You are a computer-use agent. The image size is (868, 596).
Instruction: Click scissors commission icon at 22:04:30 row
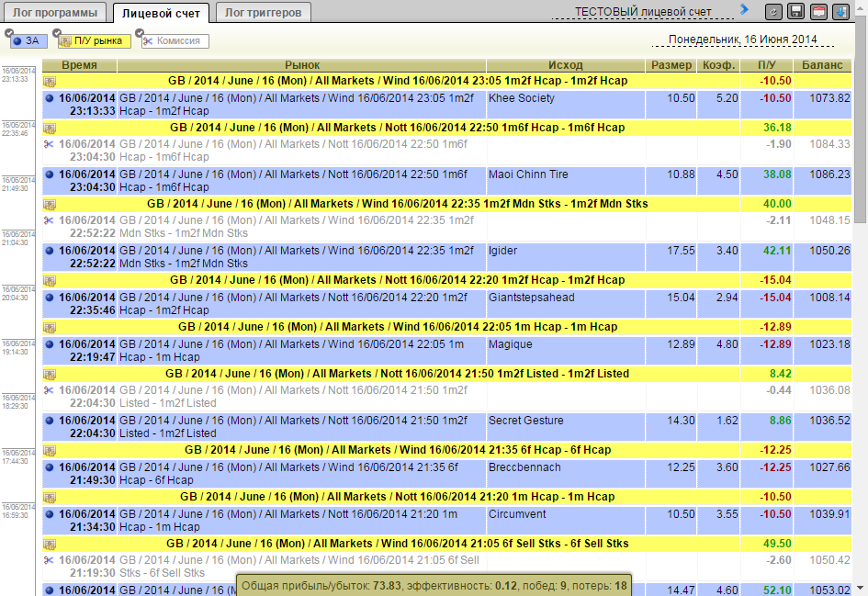point(49,390)
